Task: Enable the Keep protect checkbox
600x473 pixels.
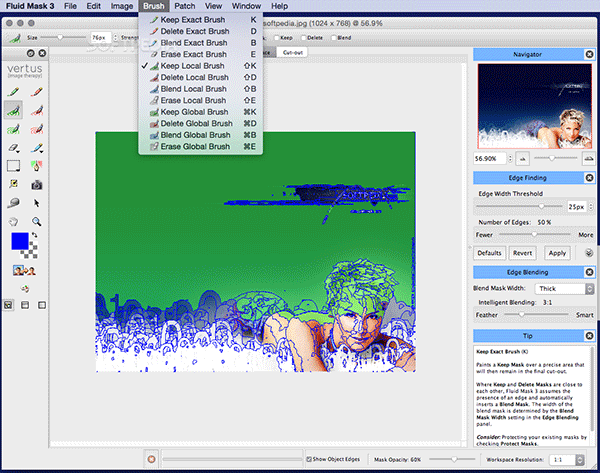Action: pyautogui.click(x=277, y=38)
